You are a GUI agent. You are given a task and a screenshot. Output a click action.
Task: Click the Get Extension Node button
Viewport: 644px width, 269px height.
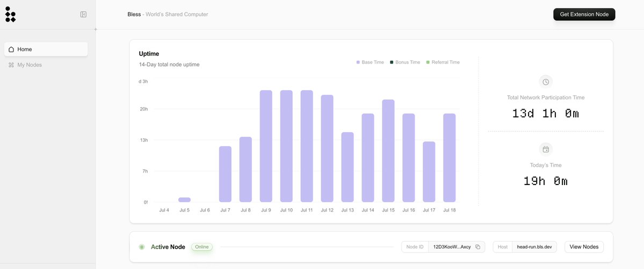(584, 15)
